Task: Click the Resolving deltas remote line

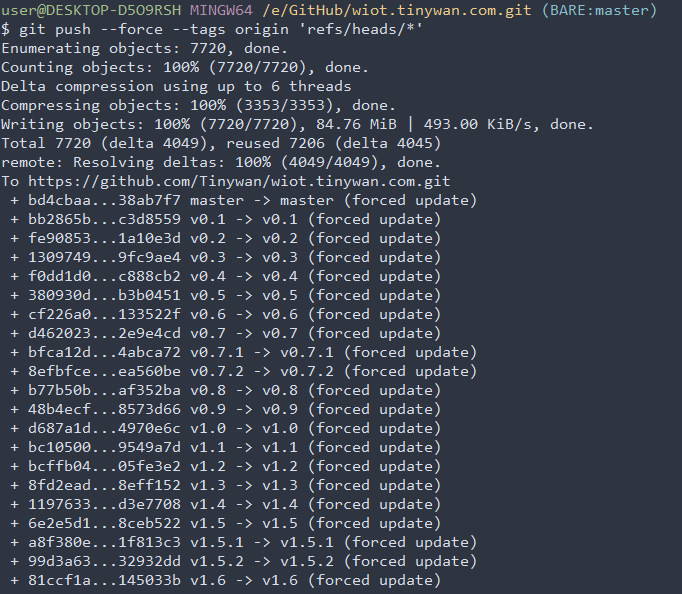Action: (221, 162)
